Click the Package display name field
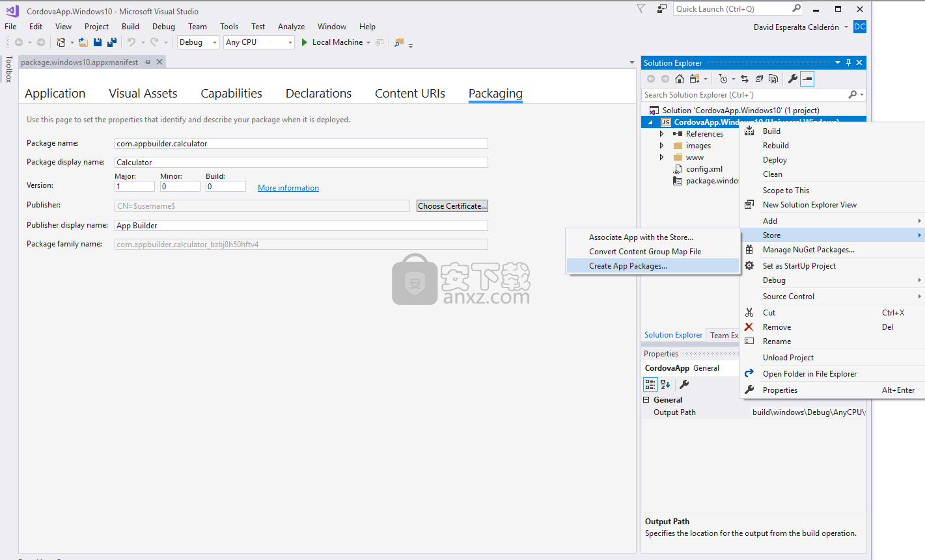Screen dimensions: 925x560 [x=301, y=163]
